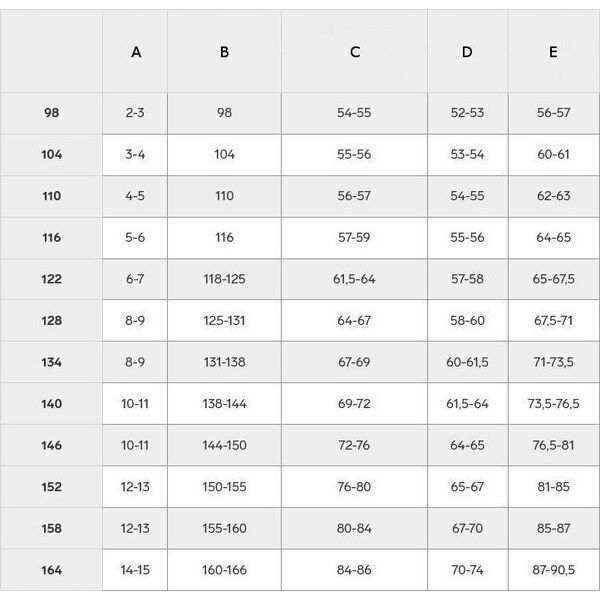Click the cell showing 118-125

[224, 279]
